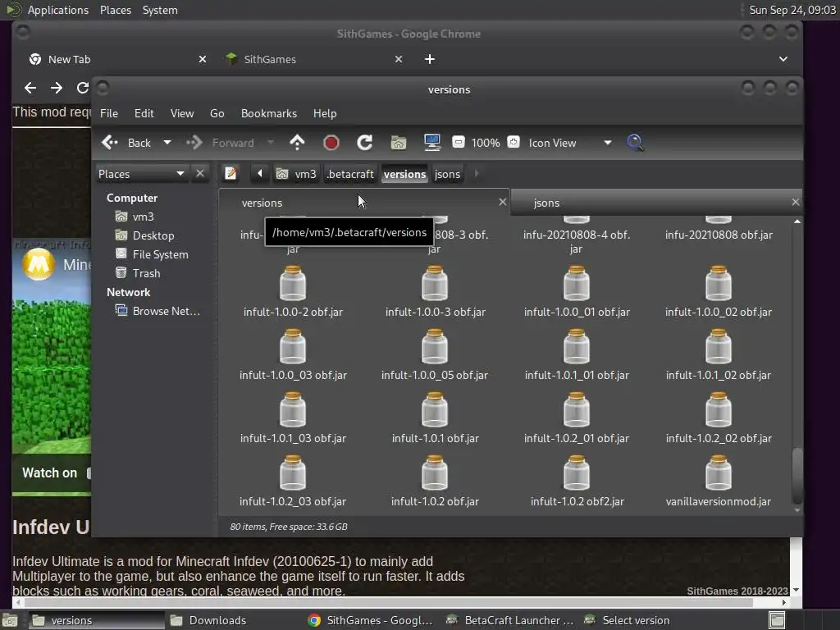Image resolution: width=840 pixels, height=630 pixels.
Task: Click Chrome forward navigation arrow
Action: click(57, 88)
